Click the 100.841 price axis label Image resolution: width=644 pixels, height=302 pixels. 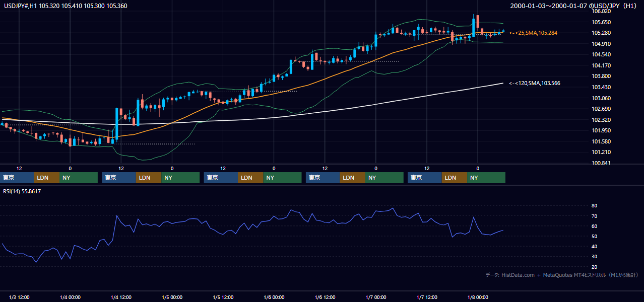pos(602,163)
